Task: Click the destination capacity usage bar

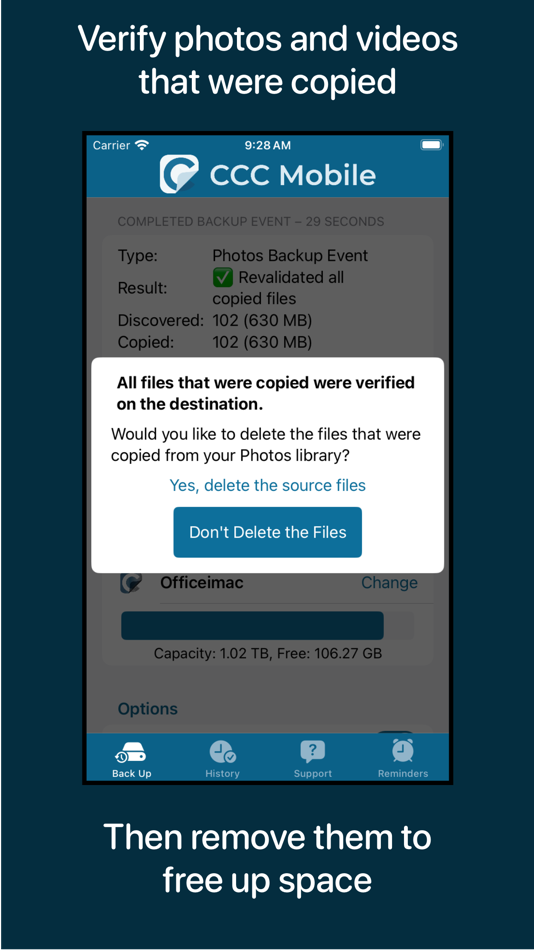Action: (x=267, y=626)
